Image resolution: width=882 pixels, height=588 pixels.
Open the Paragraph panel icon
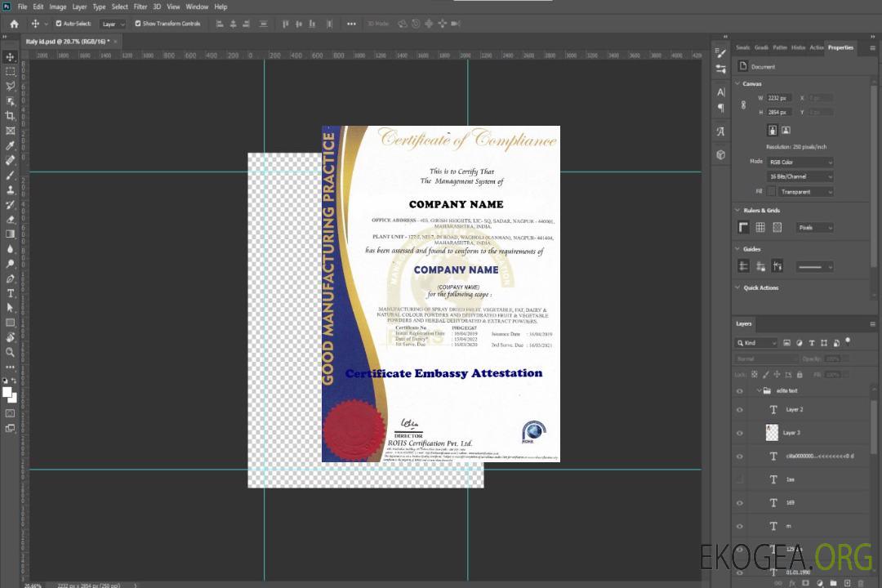[721, 108]
